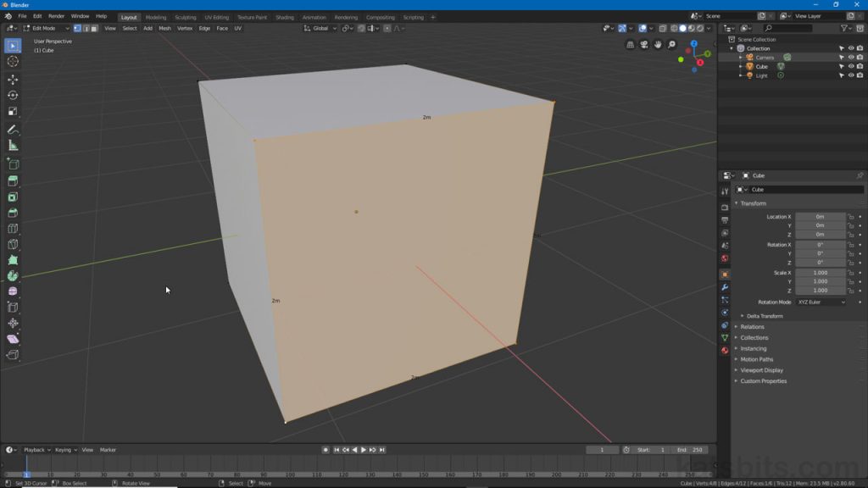Open the Transform Orientation dropdown showing Global

322,28
